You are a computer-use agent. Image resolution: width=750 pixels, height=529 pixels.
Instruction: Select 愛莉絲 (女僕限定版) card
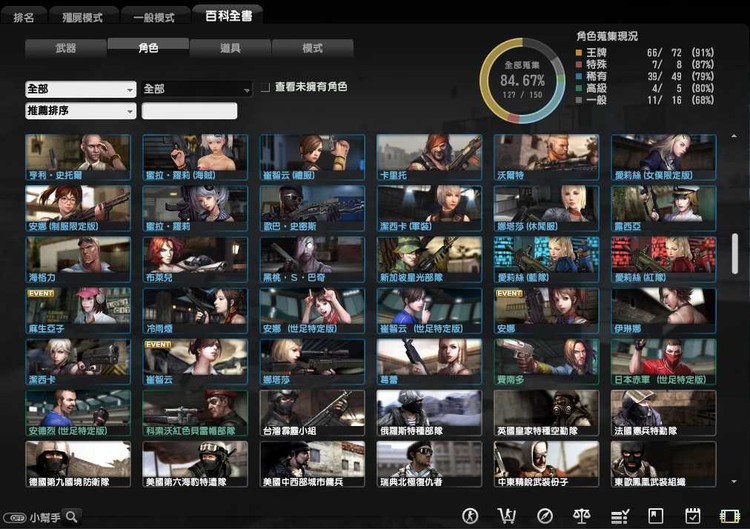[663, 157]
